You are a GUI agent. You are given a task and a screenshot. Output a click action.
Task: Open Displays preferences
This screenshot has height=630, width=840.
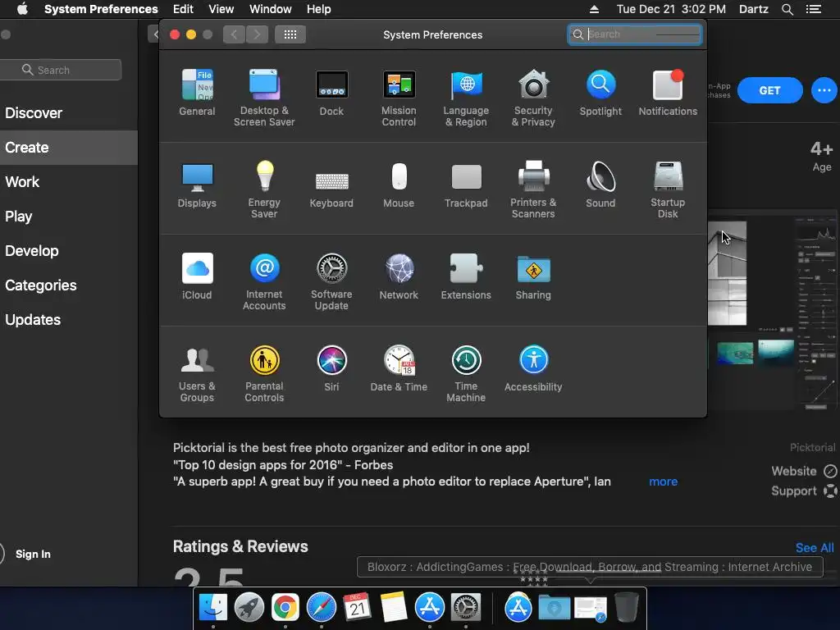pyautogui.click(x=197, y=185)
